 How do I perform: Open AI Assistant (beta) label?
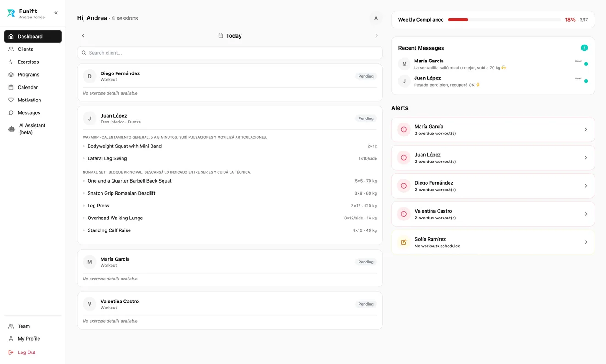click(32, 129)
